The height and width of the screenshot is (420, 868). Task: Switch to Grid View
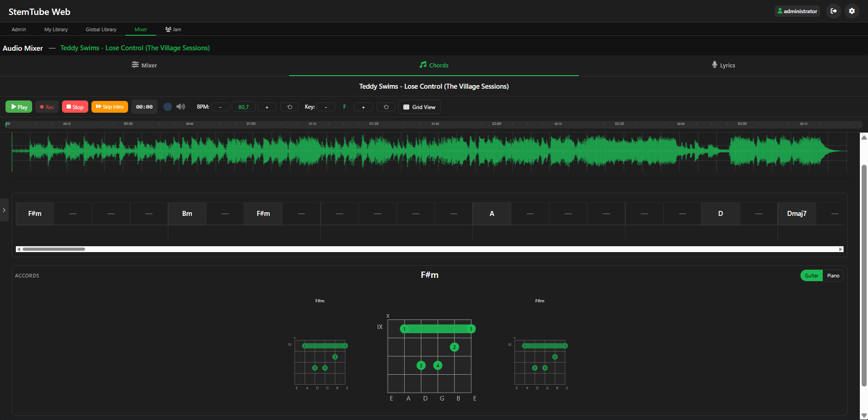click(x=420, y=107)
